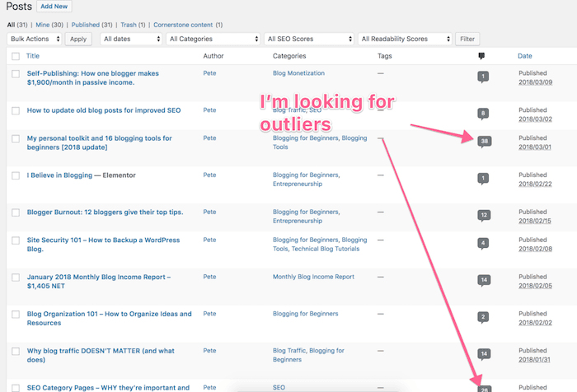
Task: Click the Filter button
Action: tap(467, 39)
